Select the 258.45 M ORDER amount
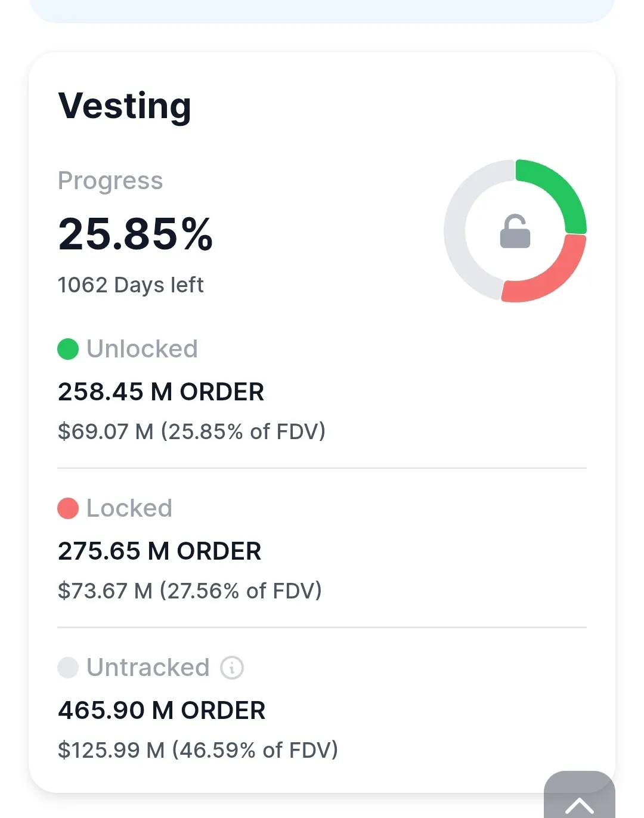 (161, 392)
